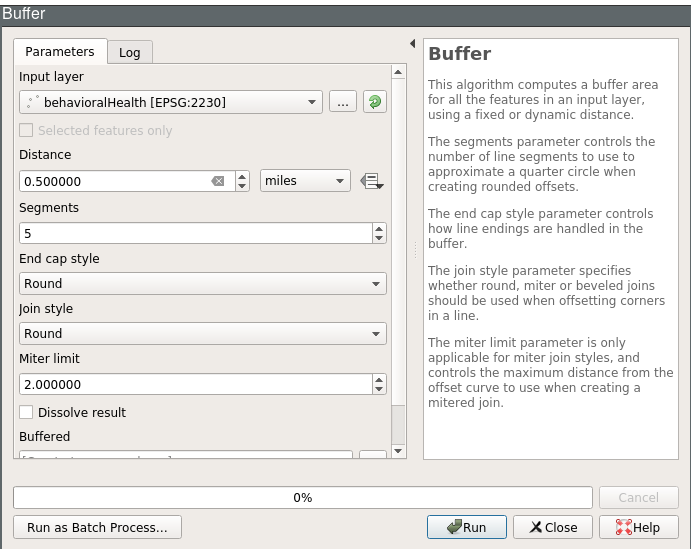This screenshot has width=691, height=549.
Task: Expand the miles unit dropdown
Action: (x=305, y=181)
